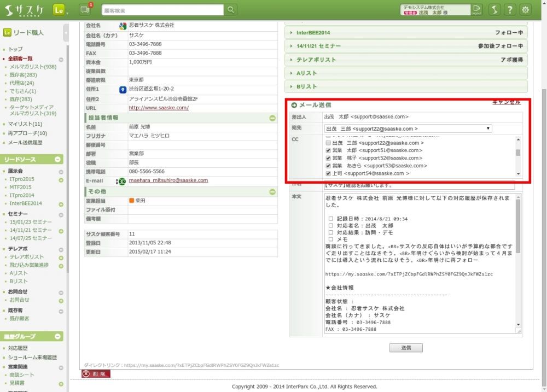Click the キャンセル link
Viewport: 547px width, 392px height.
click(x=507, y=102)
